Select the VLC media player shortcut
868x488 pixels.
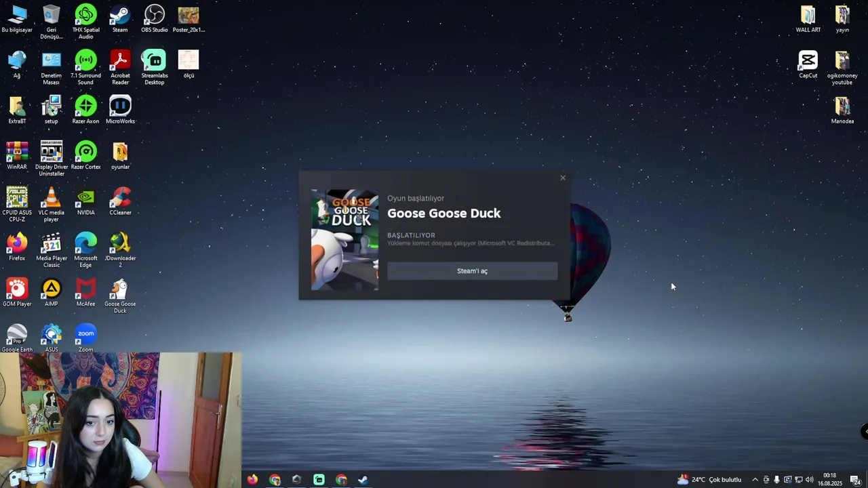tap(52, 205)
